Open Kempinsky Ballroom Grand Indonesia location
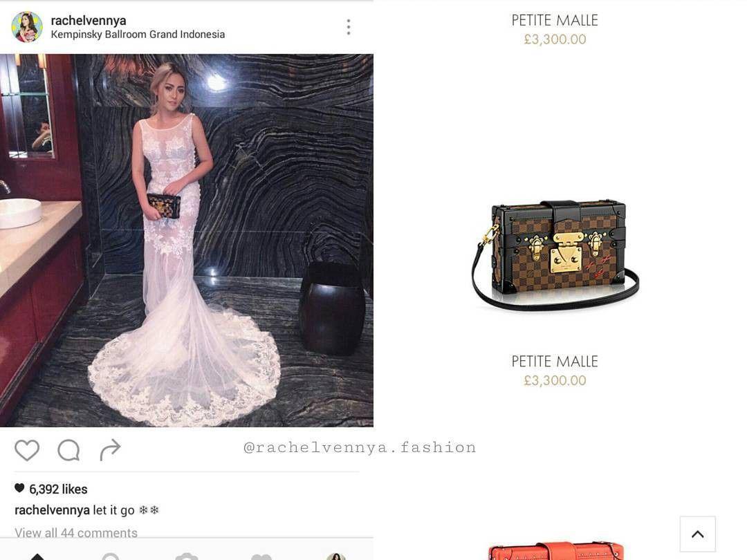 tap(138, 35)
